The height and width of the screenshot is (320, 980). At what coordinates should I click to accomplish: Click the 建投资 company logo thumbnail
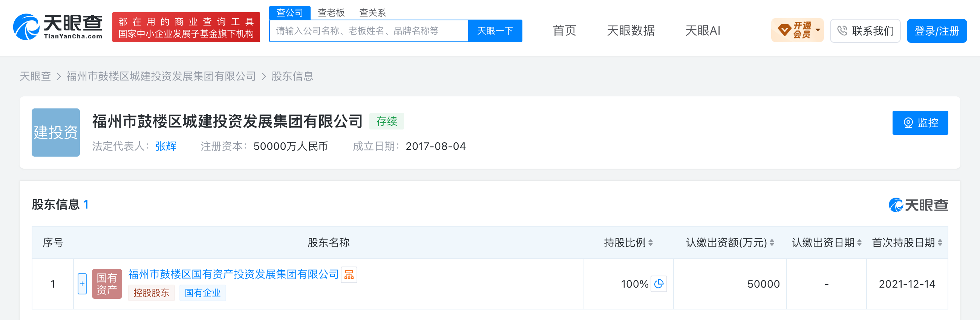coord(55,132)
